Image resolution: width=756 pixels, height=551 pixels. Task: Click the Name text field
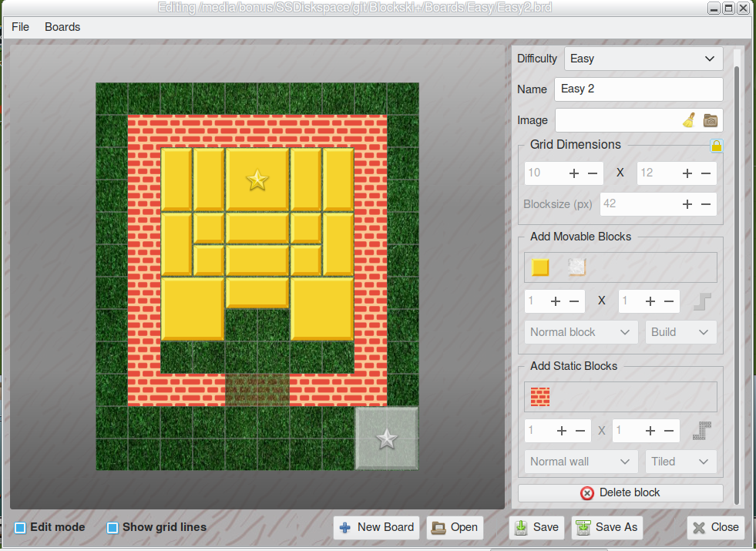638,89
